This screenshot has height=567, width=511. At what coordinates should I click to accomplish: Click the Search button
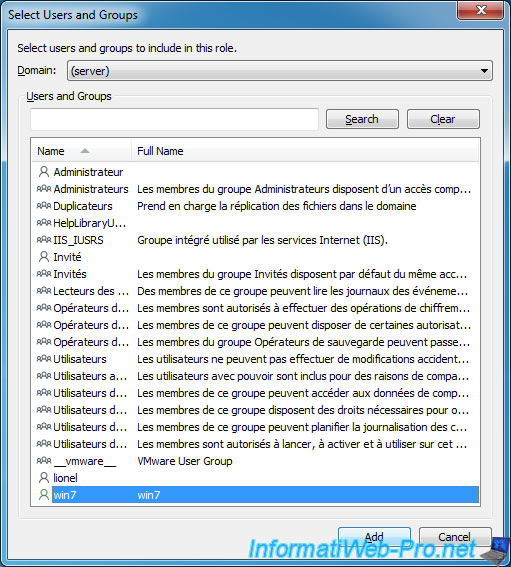362,119
